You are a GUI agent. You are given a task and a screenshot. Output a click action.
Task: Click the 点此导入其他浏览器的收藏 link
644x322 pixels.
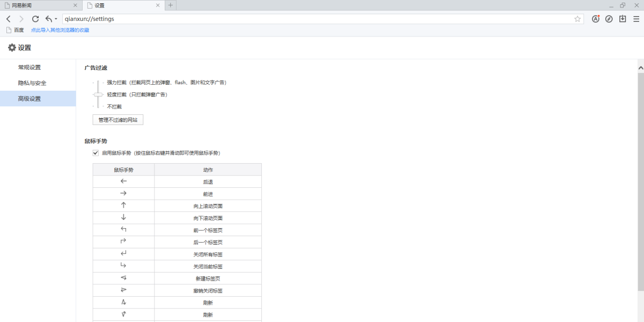(x=60, y=30)
